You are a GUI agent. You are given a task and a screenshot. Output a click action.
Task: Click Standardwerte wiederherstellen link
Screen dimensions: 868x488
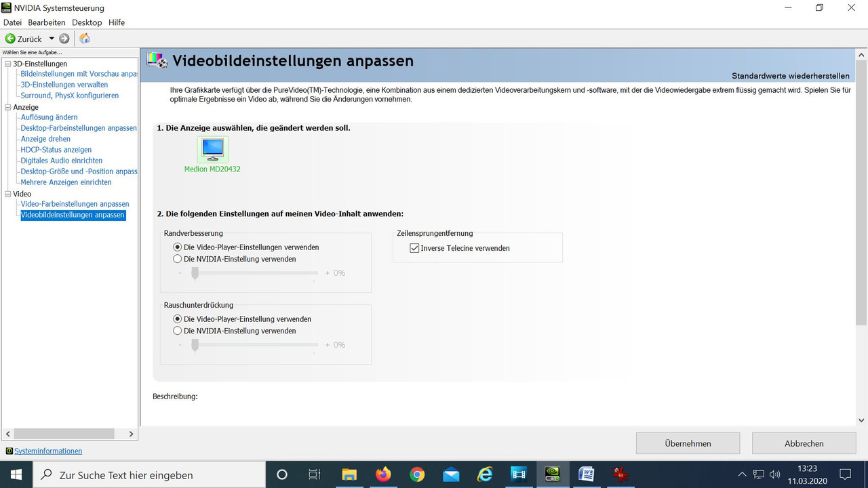790,75
